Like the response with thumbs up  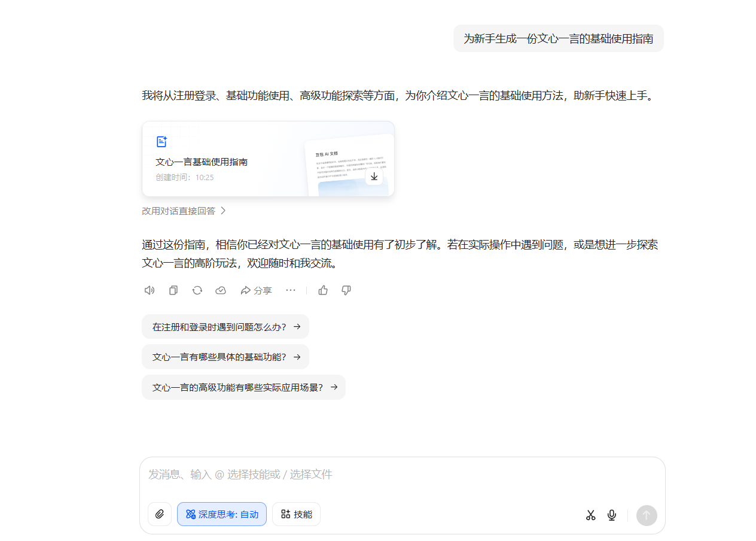pos(323,290)
